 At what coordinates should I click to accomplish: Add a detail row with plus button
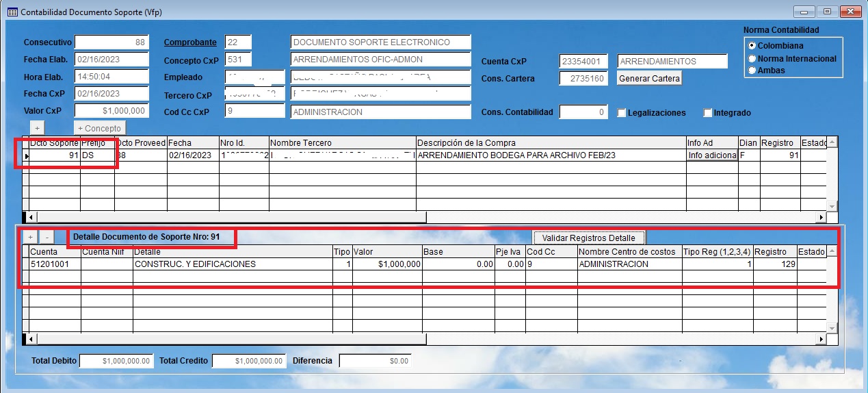(30, 237)
